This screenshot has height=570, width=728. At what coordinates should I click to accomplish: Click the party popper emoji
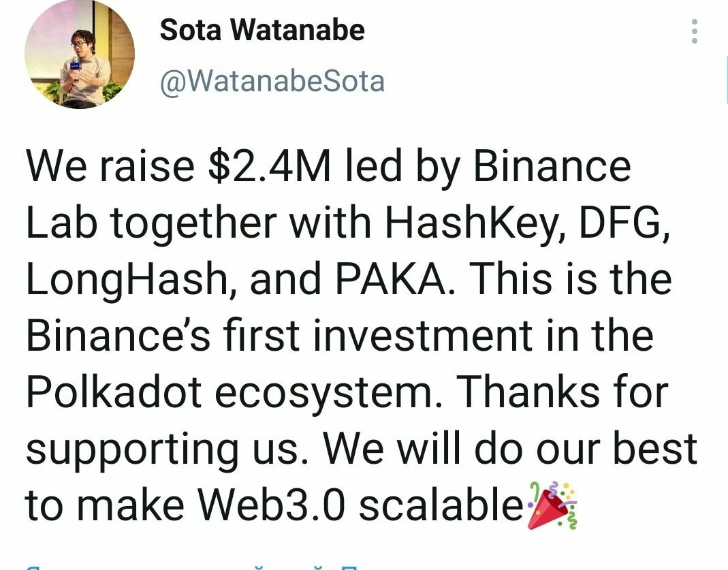click(x=552, y=505)
